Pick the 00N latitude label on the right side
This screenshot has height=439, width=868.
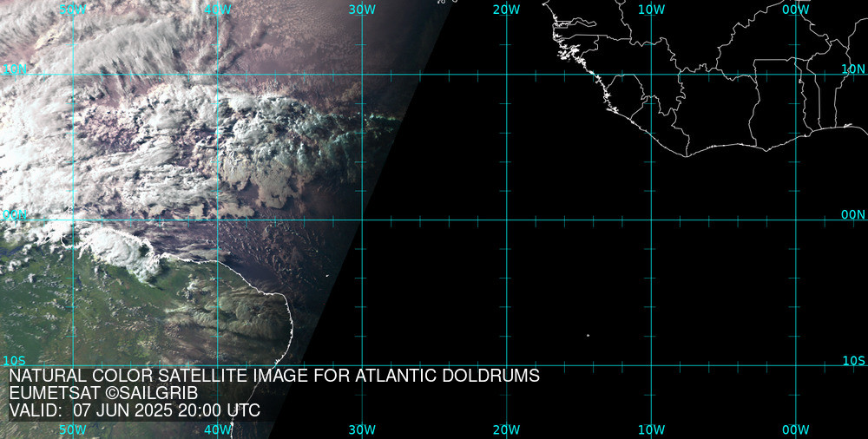(x=853, y=215)
